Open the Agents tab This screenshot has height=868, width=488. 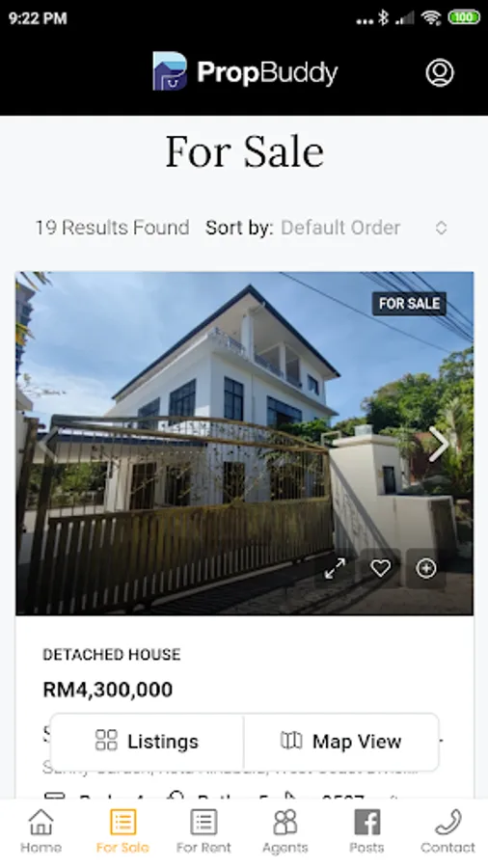point(285,831)
